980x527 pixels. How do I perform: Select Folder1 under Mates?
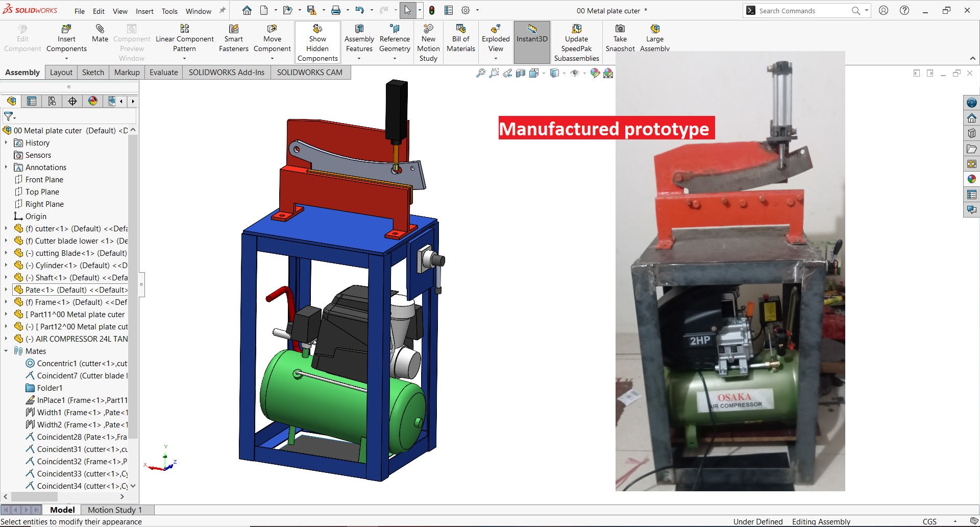tap(44, 388)
